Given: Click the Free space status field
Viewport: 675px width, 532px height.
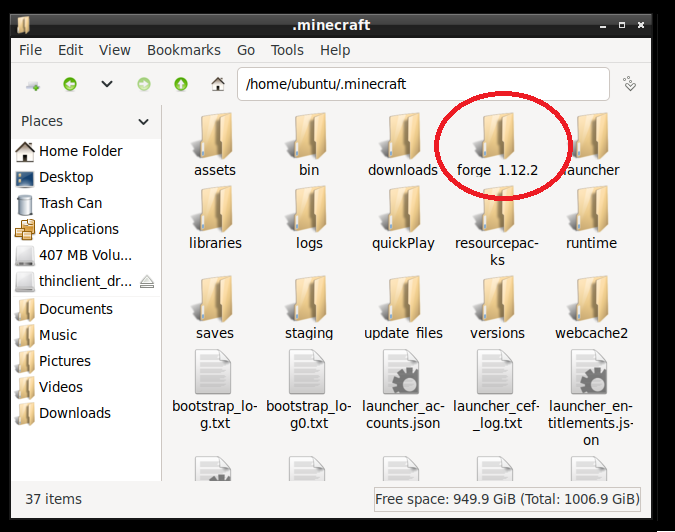Looking at the screenshot, I should (x=507, y=499).
